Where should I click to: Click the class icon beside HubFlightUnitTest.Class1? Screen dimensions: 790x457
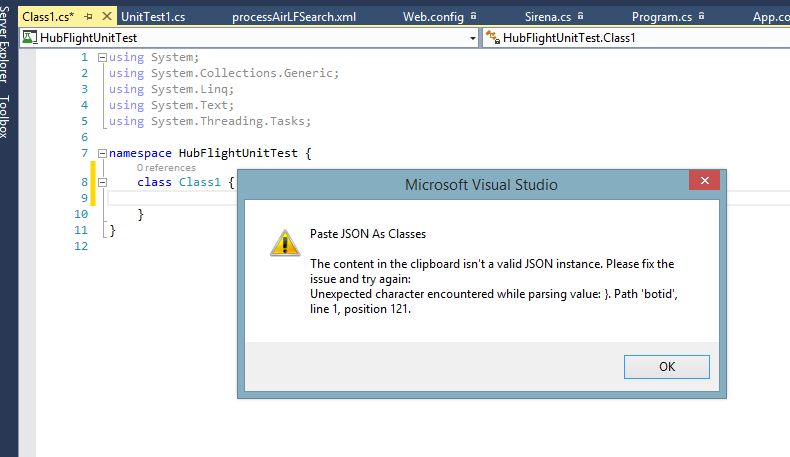coord(493,37)
